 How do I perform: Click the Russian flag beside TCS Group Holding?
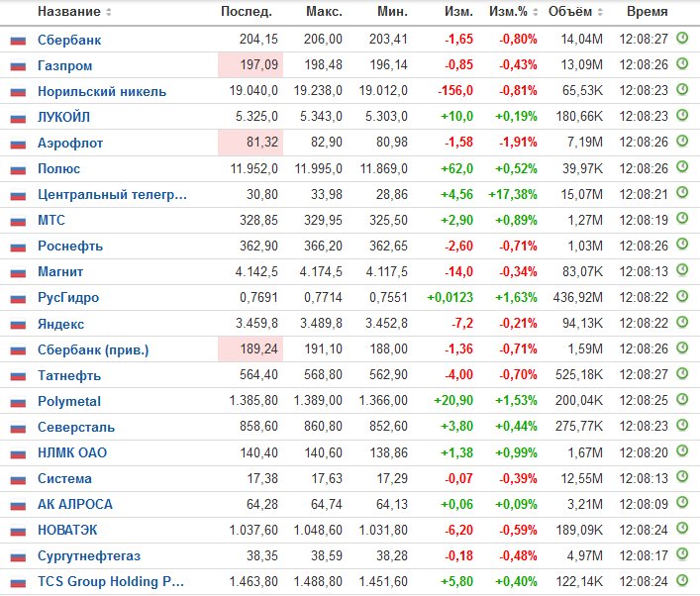[x=18, y=582]
